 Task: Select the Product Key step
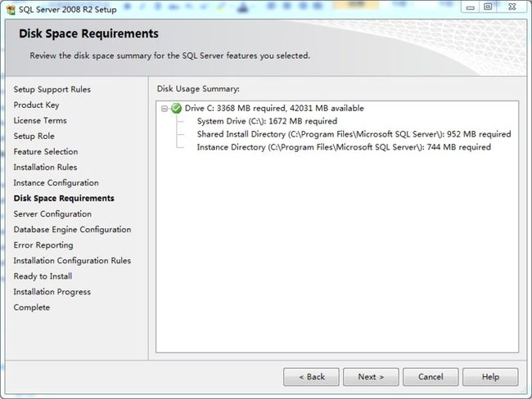36,105
